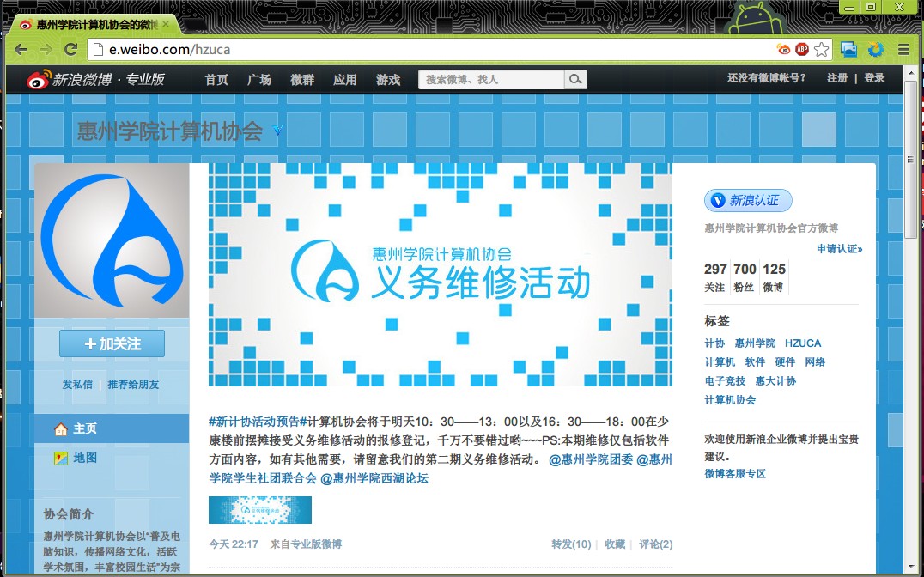
Task: Click the 发私信 private message link
Action: pyautogui.click(x=77, y=385)
